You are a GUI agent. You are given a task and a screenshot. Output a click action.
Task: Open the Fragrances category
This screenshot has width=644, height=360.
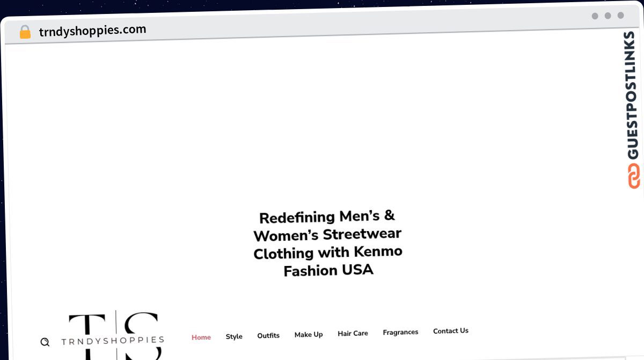[x=400, y=332]
